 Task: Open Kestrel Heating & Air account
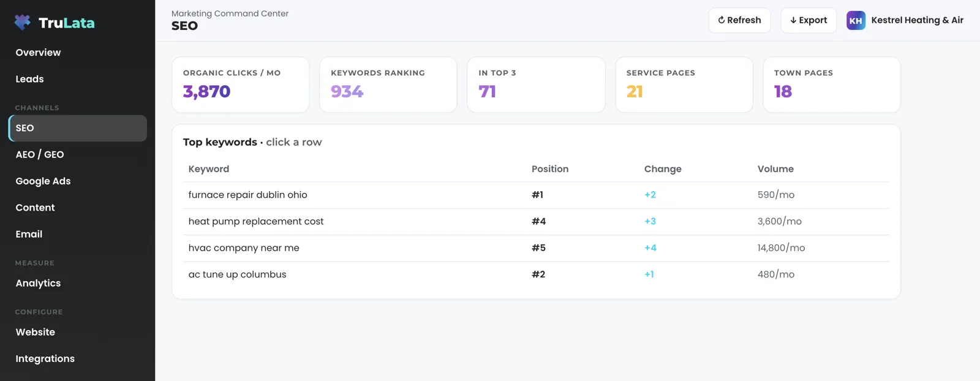(x=917, y=20)
